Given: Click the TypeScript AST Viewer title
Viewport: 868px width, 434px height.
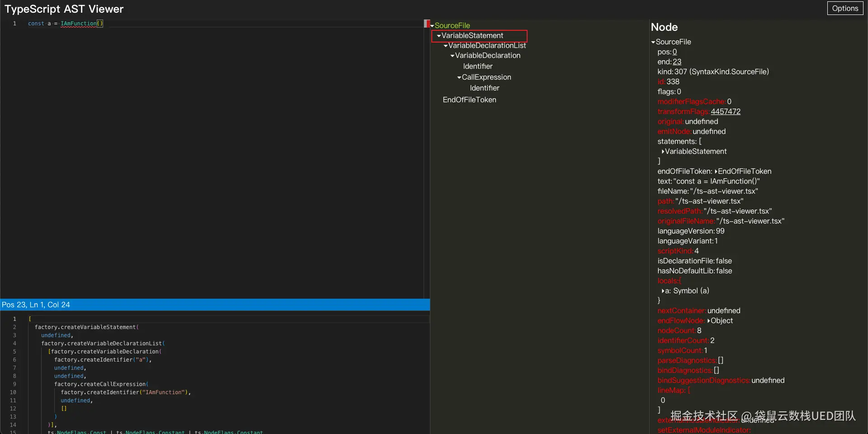Looking at the screenshot, I should tap(64, 9).
